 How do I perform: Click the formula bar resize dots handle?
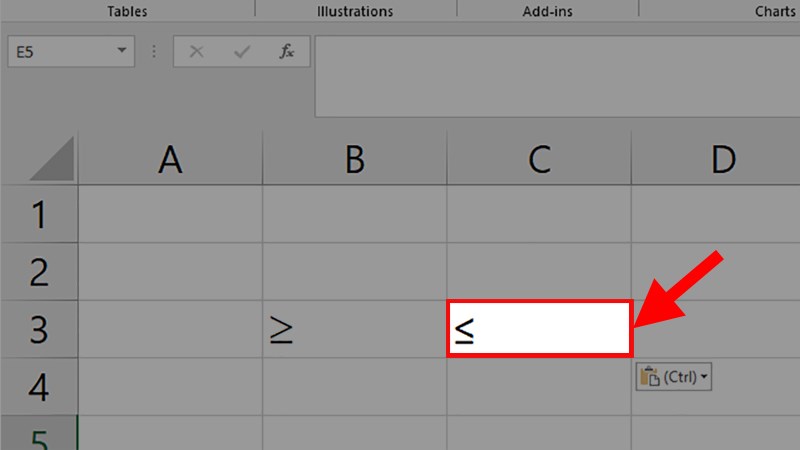coord(154,51)
